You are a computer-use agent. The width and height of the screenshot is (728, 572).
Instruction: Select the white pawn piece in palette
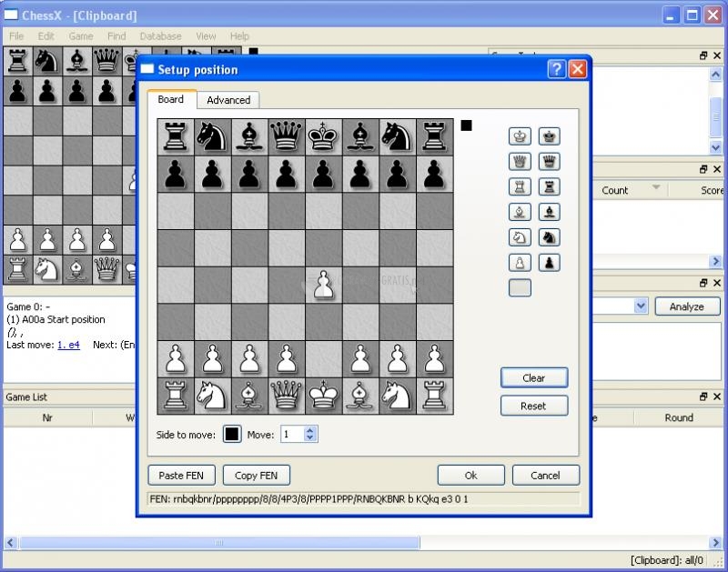pyautogui.click(x=520, y=263)
